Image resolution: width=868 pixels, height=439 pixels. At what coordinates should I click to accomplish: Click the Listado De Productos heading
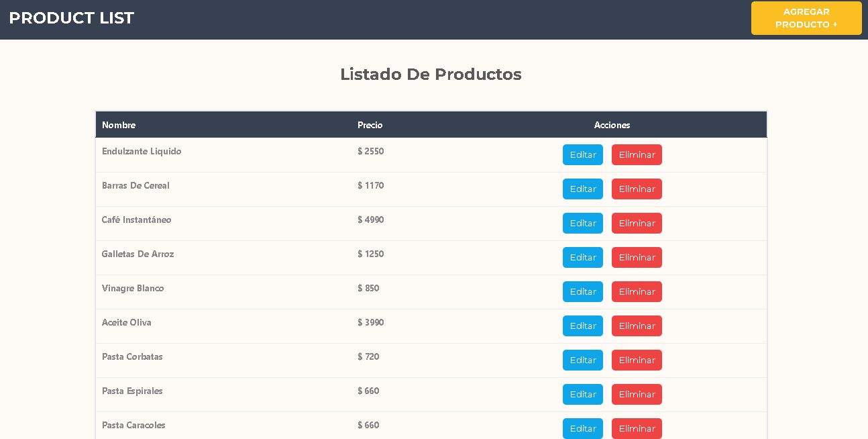point(431,75)
